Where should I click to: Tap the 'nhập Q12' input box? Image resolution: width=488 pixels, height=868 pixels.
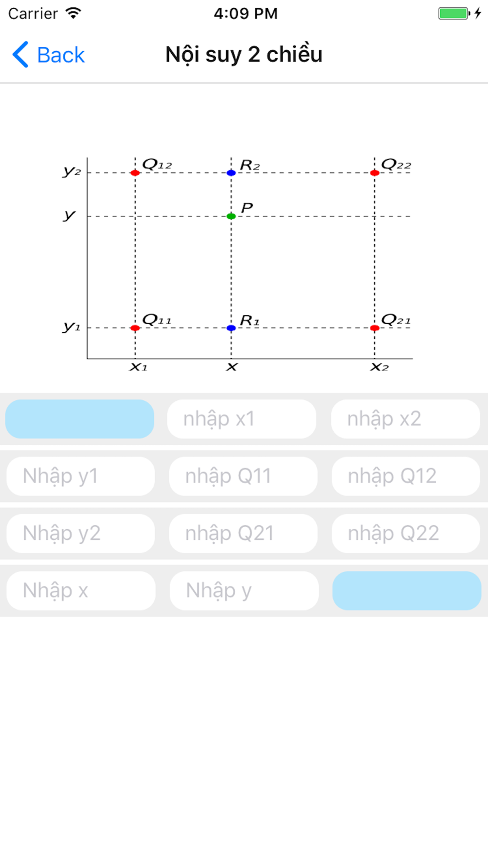point(406,476)
